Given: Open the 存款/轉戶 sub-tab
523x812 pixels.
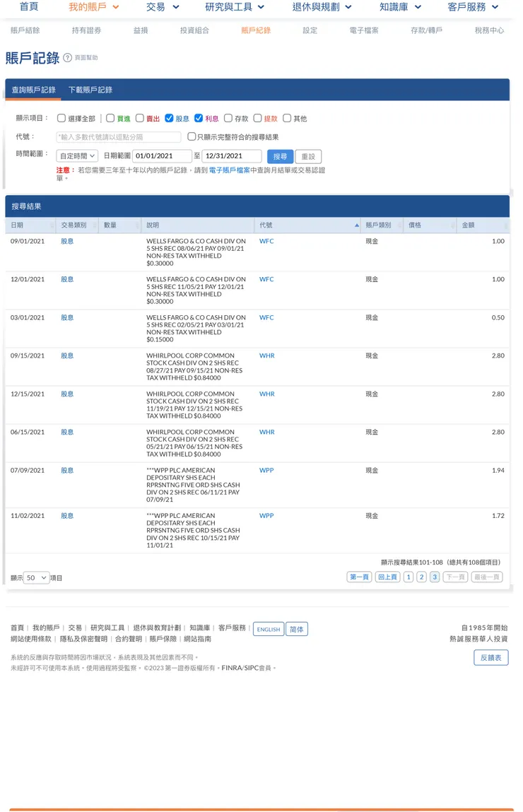Looking at the screenshot, I should tap(427, 30).
